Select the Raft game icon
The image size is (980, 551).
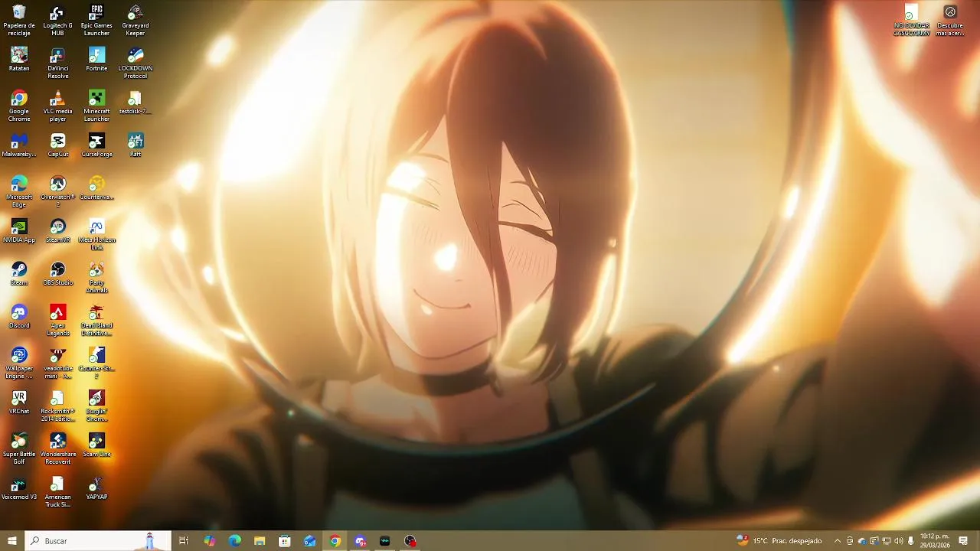pos(135,145)
